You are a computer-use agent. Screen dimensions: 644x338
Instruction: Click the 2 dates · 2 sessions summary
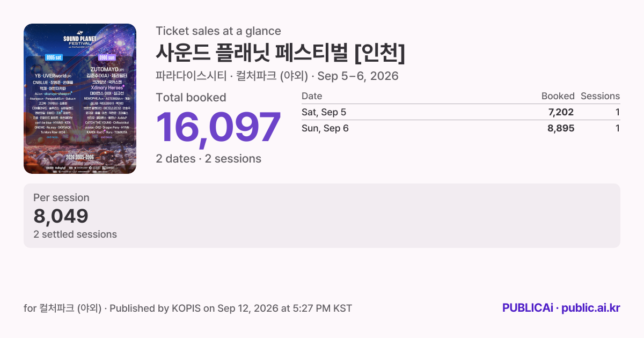pos(208,159)
